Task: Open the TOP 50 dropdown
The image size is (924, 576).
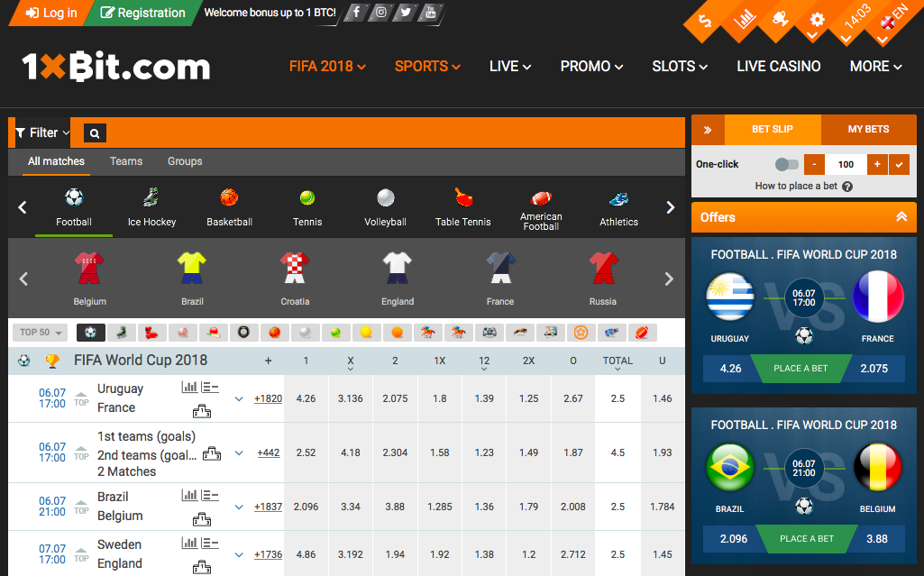Action: pyautogui.click(x=40, y=333)
